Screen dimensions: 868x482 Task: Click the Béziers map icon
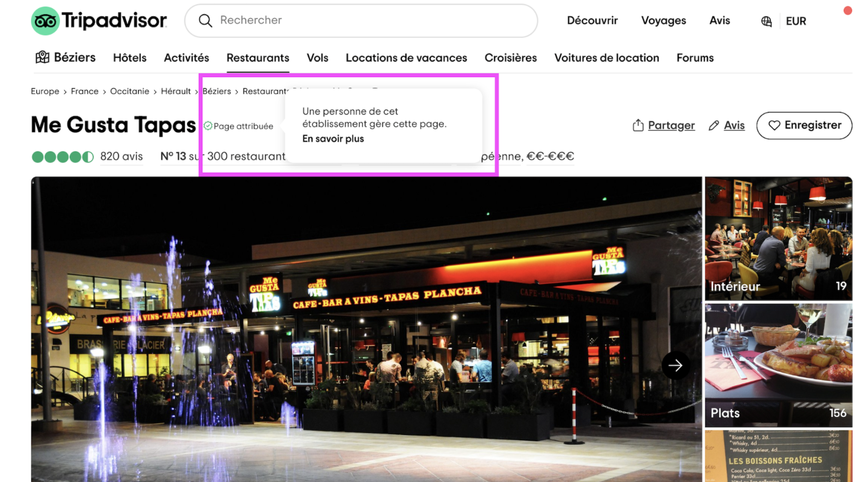(43, 57)
